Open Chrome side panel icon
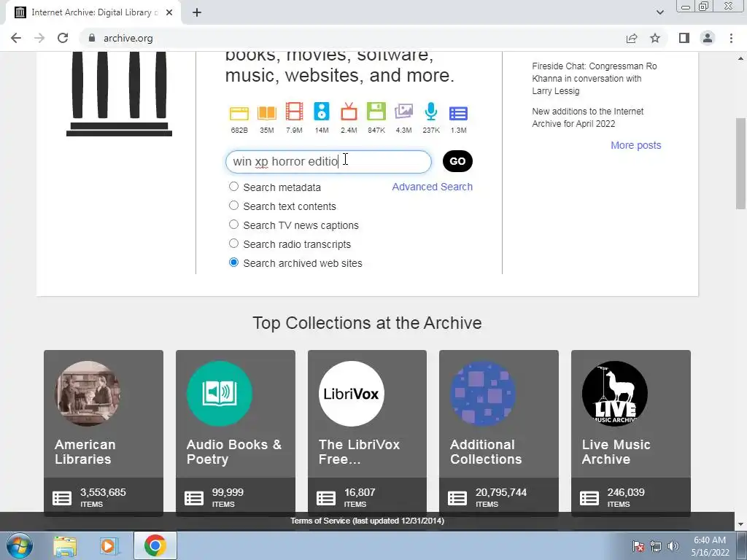Screen dimensions: 747x560 pyautogui.click(x=684, y=38)
